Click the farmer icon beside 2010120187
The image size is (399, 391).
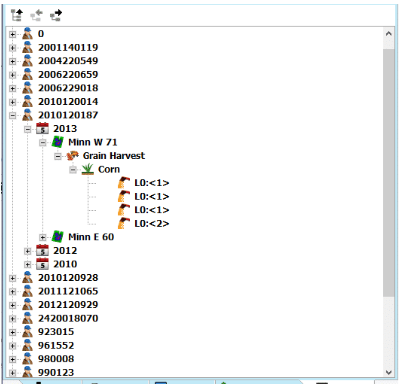pyautogui.click(x=28, y=115)
